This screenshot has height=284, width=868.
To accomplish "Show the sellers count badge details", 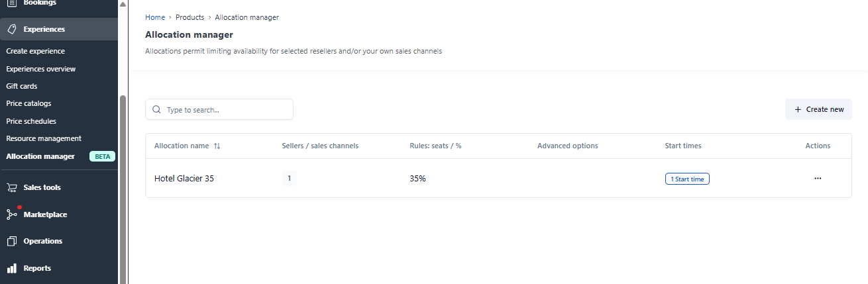I will (x=289, y=178).
